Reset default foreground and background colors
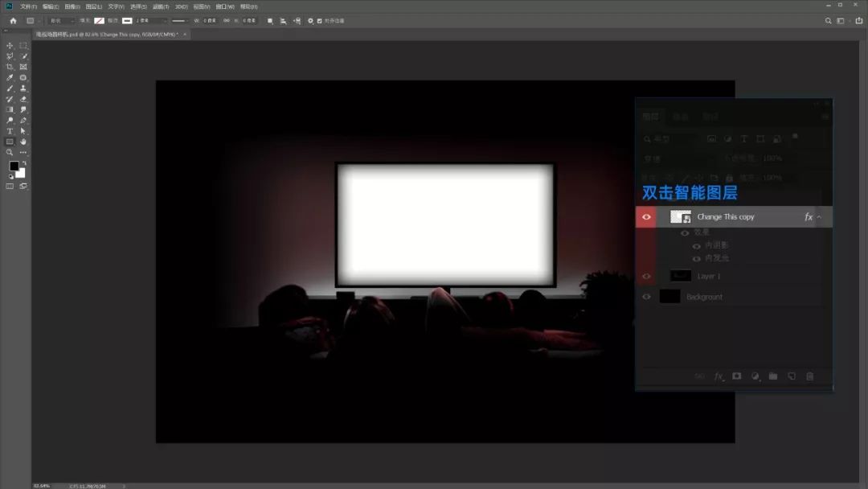 coord(10,177)
